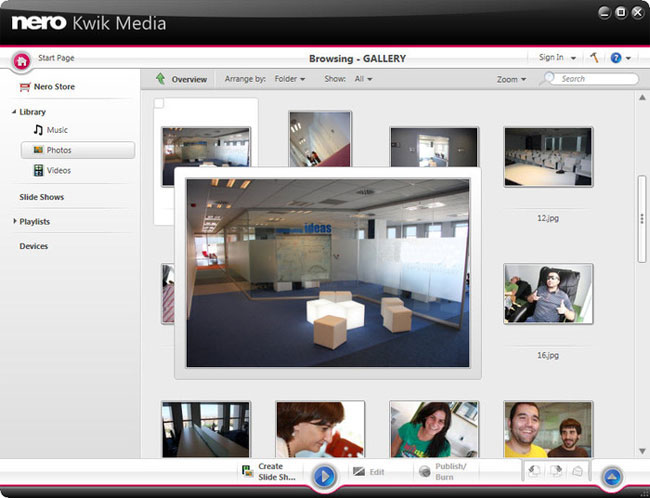The image size is (650, 498).
Task: Click inside the Search field
Action: point(597,79)
